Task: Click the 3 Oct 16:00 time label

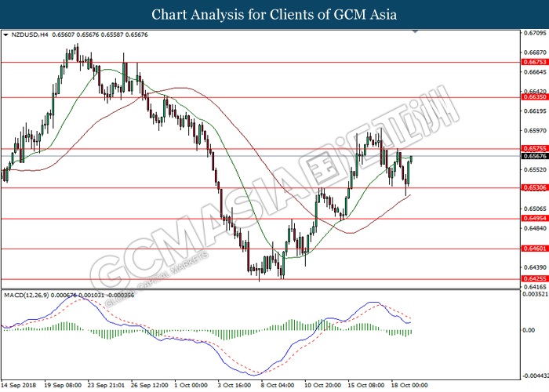Action: 235,386
